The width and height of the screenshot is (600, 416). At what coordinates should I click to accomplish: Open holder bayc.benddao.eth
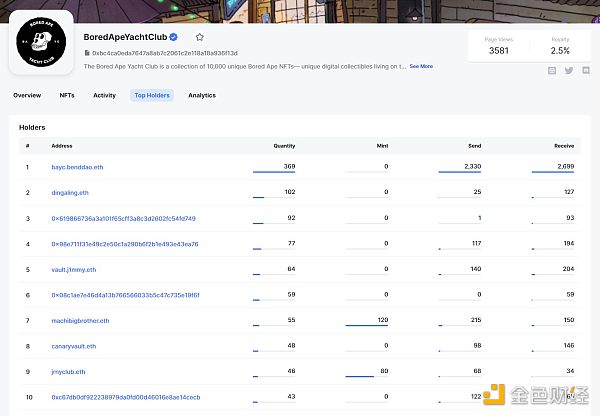pos(76,166)
